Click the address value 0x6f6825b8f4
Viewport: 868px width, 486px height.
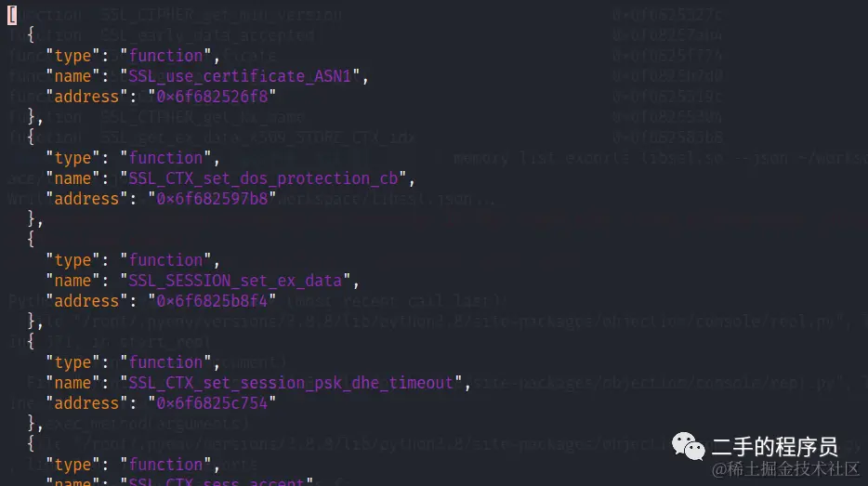coord(212,301)
